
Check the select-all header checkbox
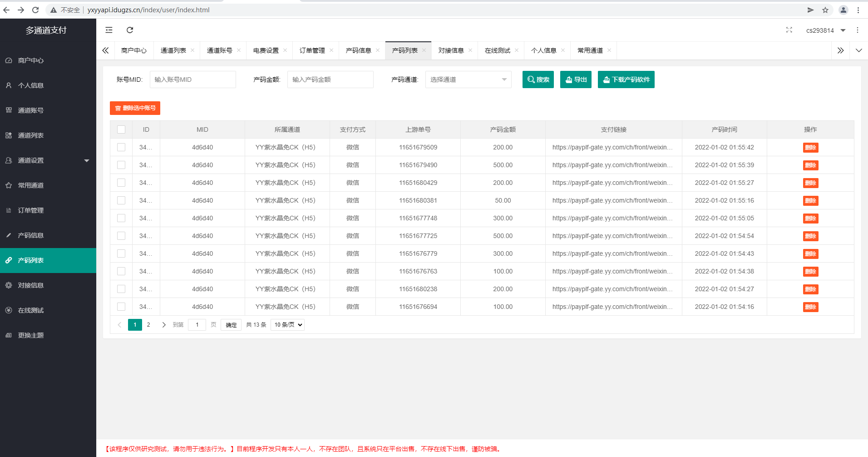pyautogui.click(x=121, y=129)
